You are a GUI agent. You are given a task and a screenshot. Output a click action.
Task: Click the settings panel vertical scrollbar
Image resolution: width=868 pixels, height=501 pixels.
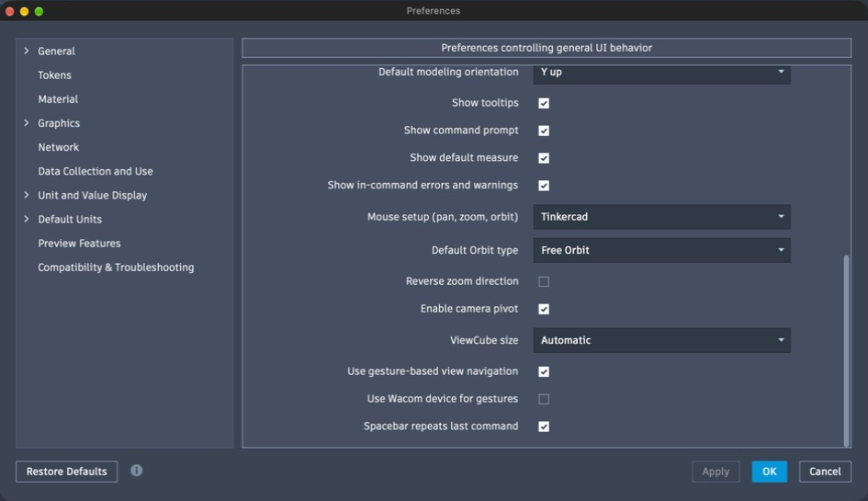coord(846,349)
